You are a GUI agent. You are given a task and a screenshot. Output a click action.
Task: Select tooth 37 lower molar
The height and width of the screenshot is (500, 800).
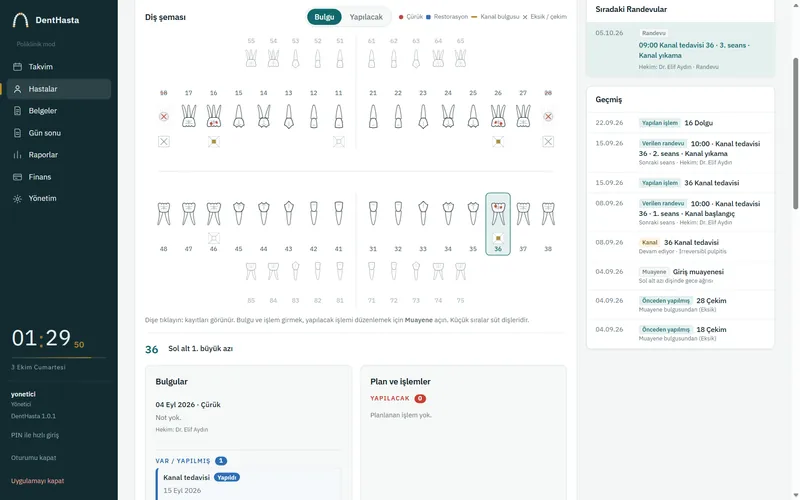point(523,213)
